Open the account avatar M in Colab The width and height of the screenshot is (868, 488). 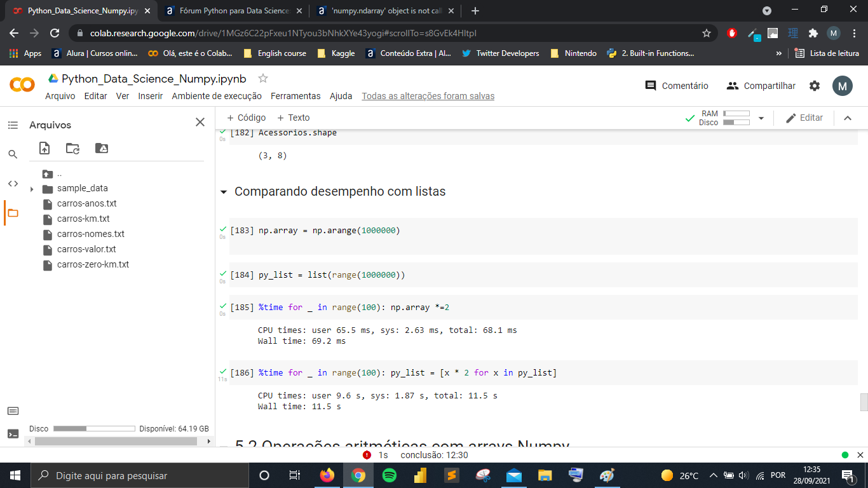[843, 86]
